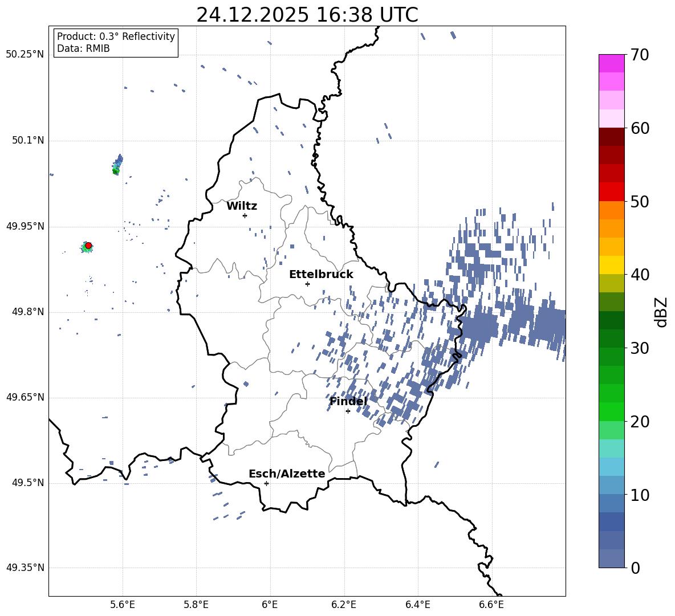675x616 pixels.
Task: Click the 5.6°E longitude label
Action: [x=123, y=605]
